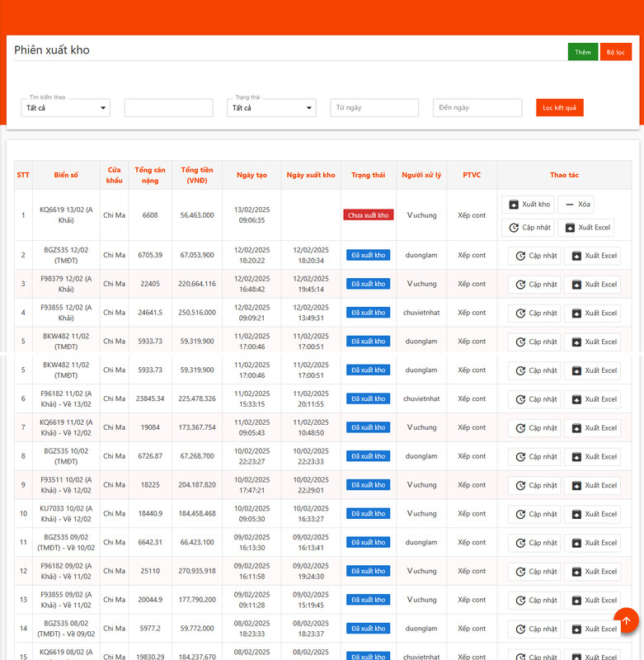Screen dimensions: 644x660
Task: Select total amount 56,463,000
Action: coord(197,215)
